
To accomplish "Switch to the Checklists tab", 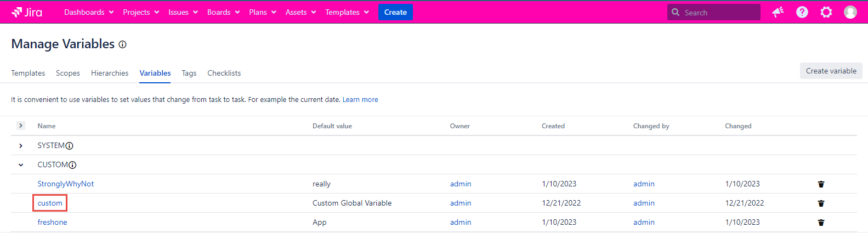I will 224,73.
